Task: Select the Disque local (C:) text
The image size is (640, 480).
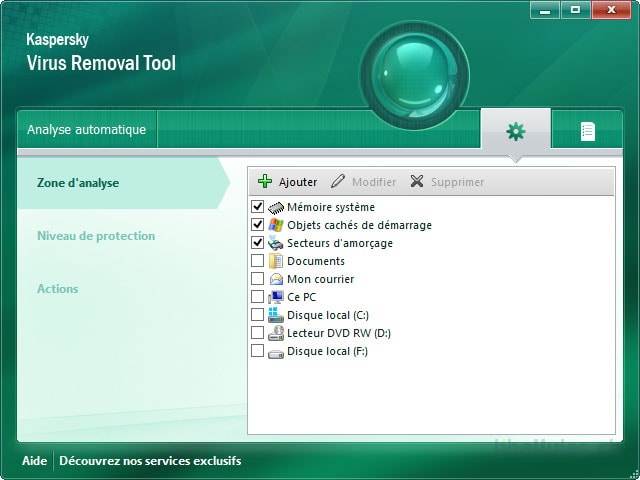Action: tap(328, 315)
